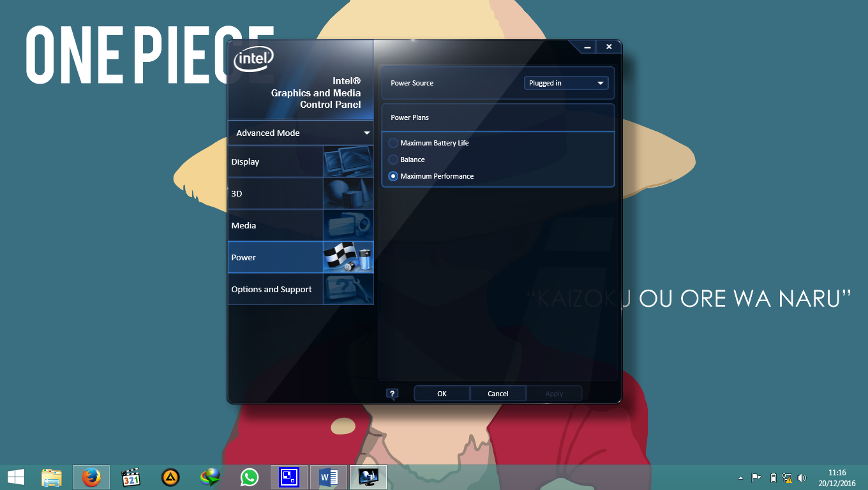Open Internet Download Manager taskbar icon
This screenshot has height=490, width=868.
tap(210, 477)
